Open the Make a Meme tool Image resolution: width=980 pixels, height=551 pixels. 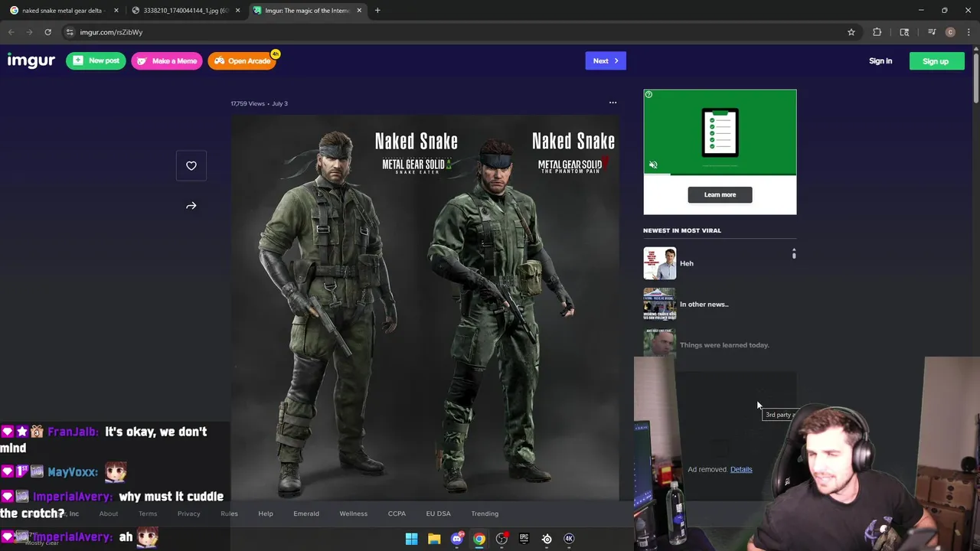click(166, 61)
